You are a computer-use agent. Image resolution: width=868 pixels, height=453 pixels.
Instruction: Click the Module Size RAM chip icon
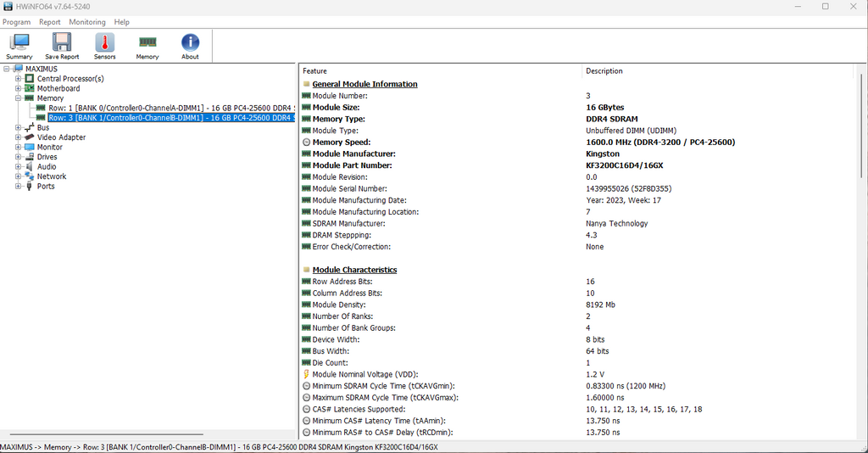coord(306,108)
